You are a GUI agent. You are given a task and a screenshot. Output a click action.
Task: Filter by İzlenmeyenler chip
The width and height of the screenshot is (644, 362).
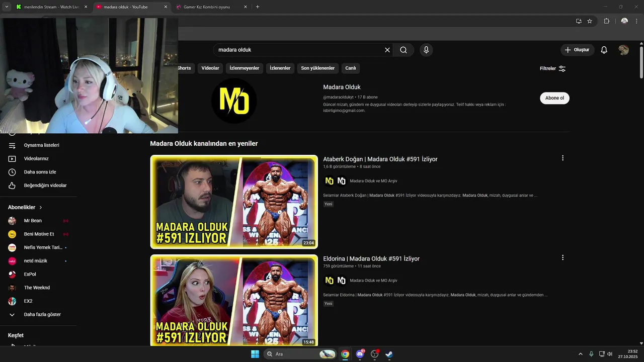point(245,68)
